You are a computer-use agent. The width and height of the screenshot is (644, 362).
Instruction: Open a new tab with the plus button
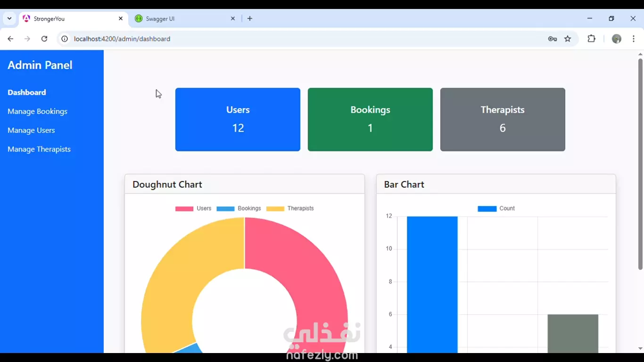(x=250, y=18)
